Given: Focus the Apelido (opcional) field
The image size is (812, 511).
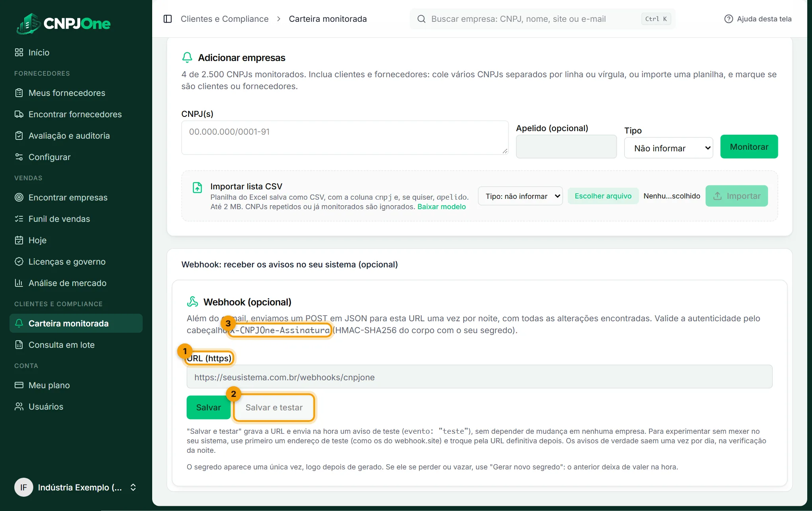Looking at the screenshot, I should (x=566, y=147).
